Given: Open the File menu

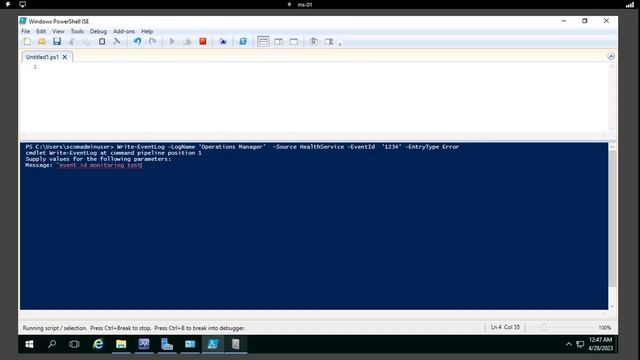Looking at the screenshot, I should (x=26, y=31).
